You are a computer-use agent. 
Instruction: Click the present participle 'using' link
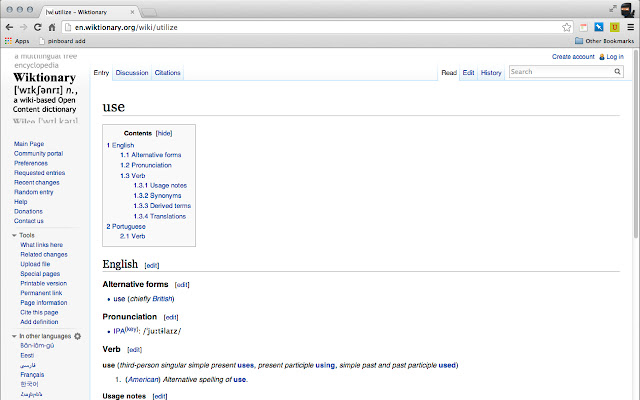click(x=325, y=365)
